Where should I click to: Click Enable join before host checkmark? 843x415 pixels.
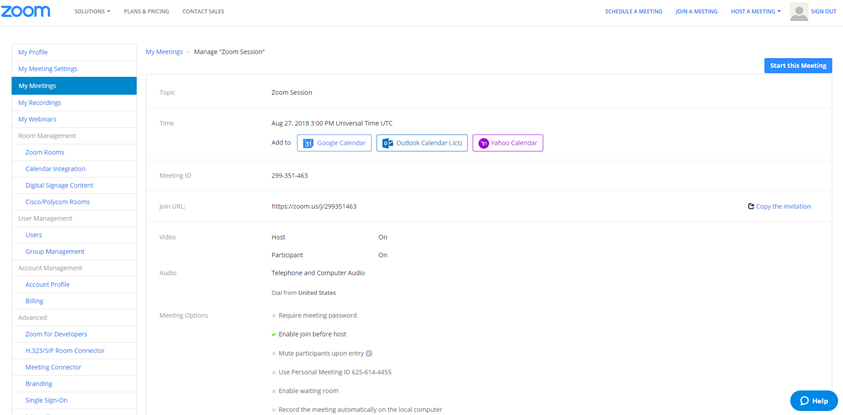(x=274, y=334)
